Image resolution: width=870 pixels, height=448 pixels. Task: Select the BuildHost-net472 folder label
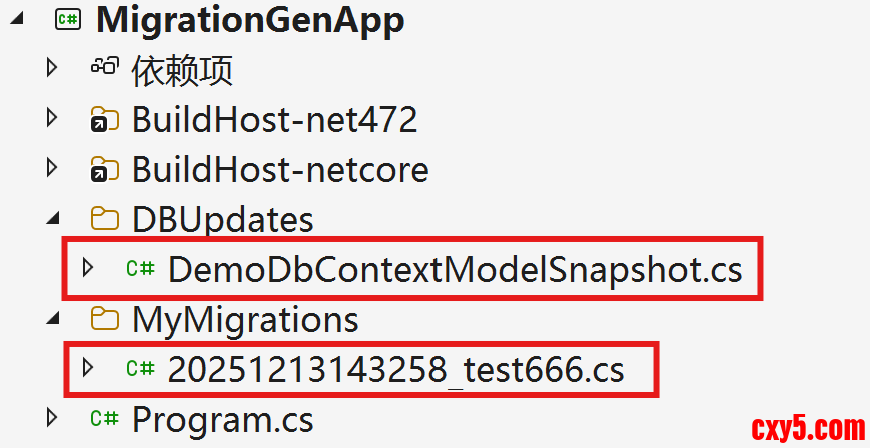[x=274, y=120]
